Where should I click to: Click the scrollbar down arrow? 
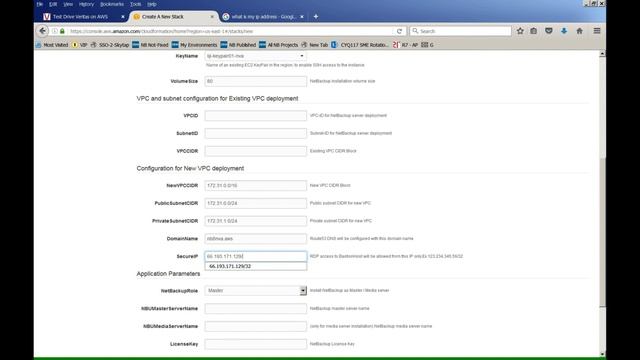tap(602, 354)
